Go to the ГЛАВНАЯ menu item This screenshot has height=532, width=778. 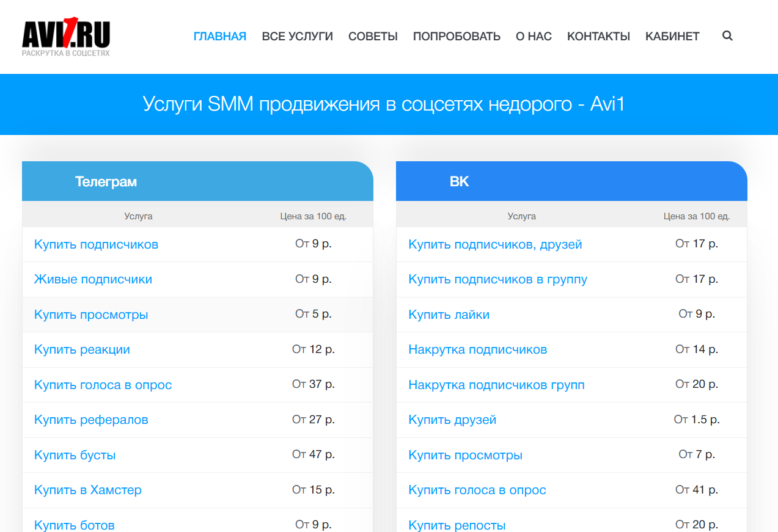click(x=220, y=37)
